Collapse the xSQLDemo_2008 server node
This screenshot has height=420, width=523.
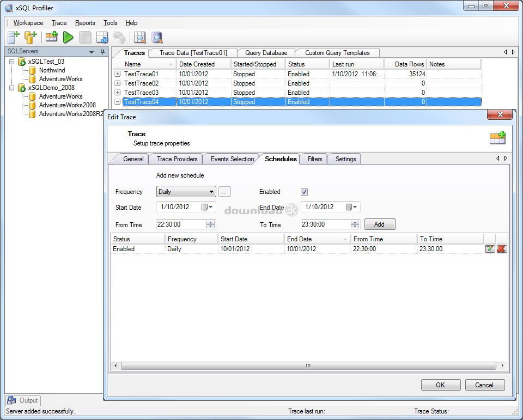coord(11,88)
